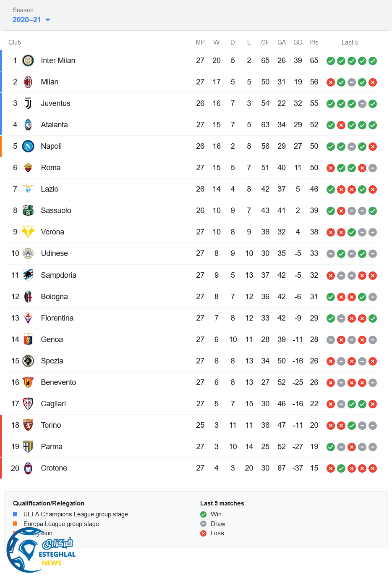Click the Esteghlal News watermark logo
The width and height of the screenshot is (392, 584).
click(41, 551)
